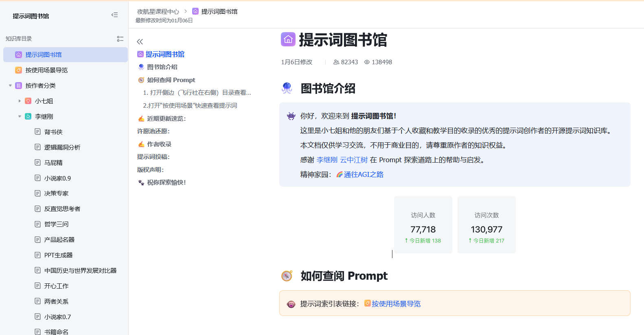
Task: Click the 访问次数 130,977 stat card
Action: tap(486, 225)
